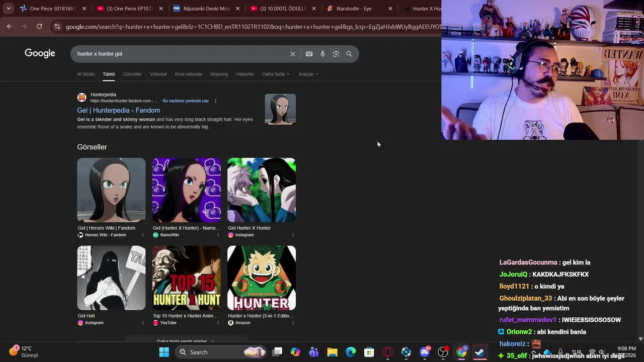Expand Daha fazla resim göster
Screen dimensions: 644x362
186,341
